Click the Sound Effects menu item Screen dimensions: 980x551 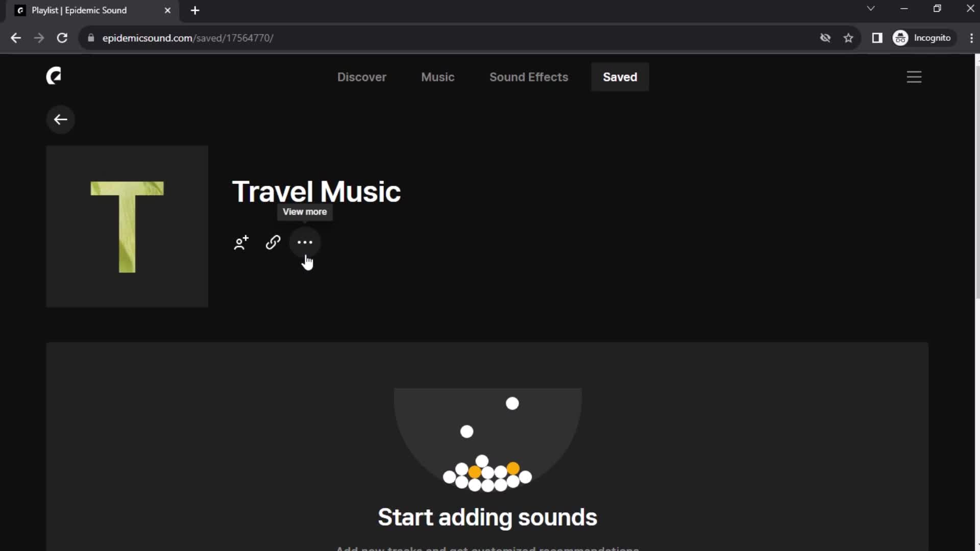[x=528, y=77]
